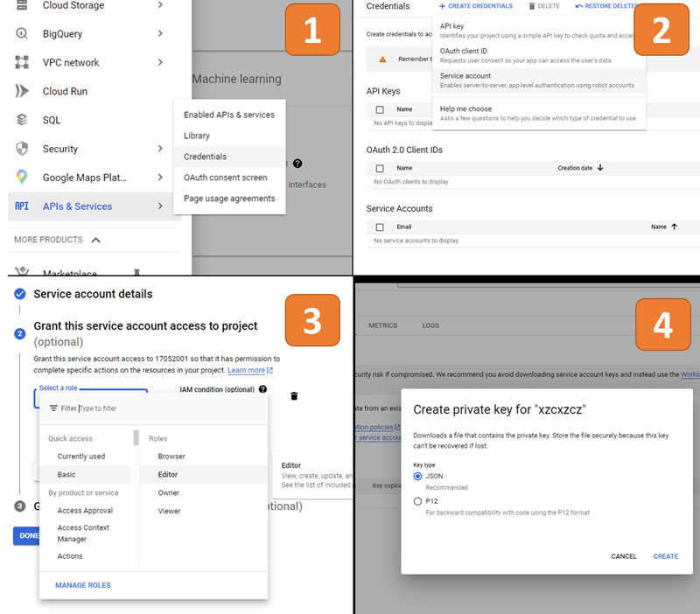
Task: Select the JSON key type radio button
Action: [x=417, y=476]
